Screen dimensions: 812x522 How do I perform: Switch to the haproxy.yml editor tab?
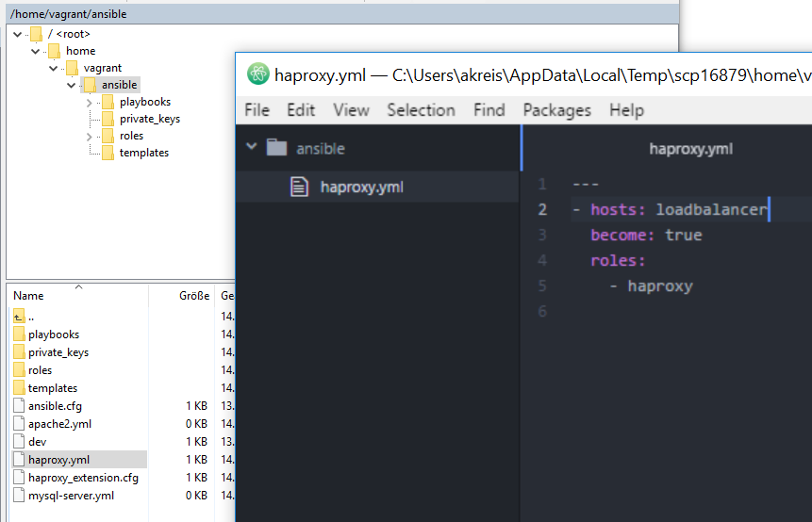[x=690, y=149]
